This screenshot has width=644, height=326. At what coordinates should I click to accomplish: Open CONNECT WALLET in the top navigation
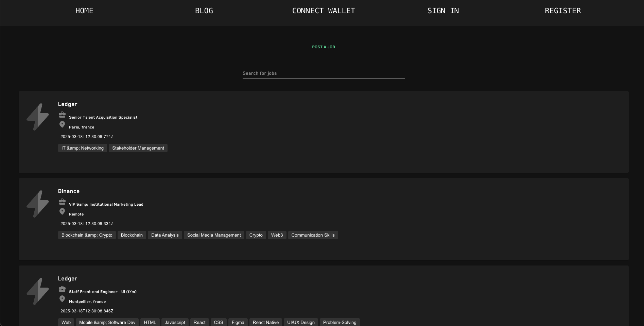324,11
